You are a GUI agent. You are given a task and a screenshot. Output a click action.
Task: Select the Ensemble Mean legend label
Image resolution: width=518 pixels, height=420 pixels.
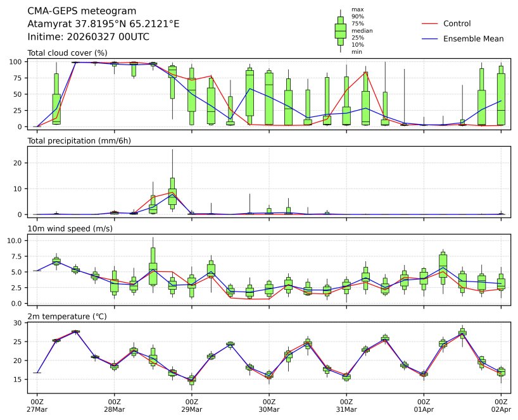pos(473,39)
